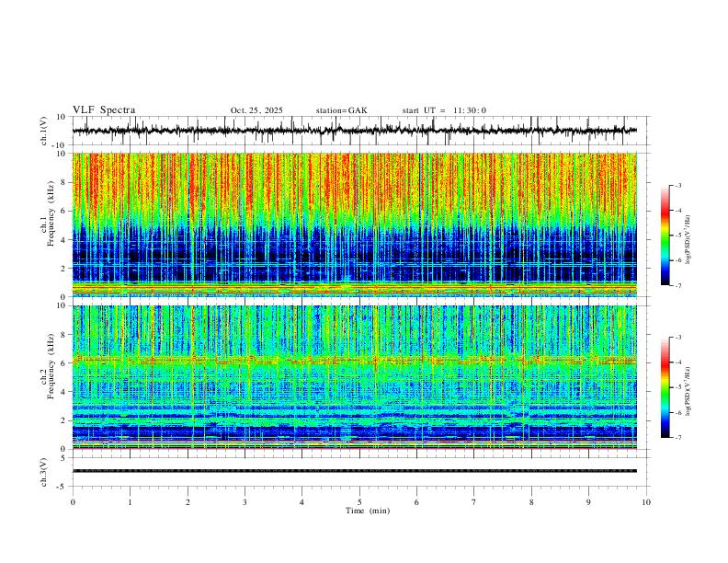Click inside the ch.2 spectrogram panel

(354, 377)
